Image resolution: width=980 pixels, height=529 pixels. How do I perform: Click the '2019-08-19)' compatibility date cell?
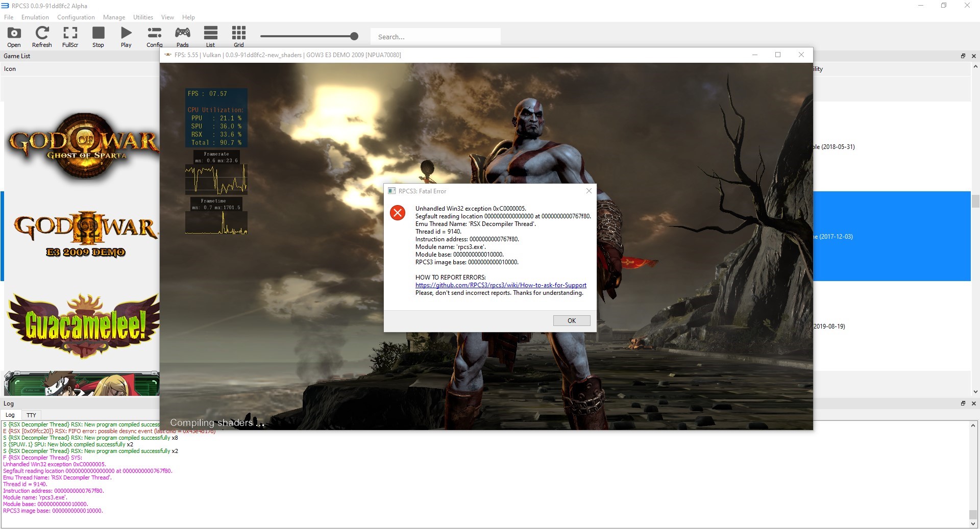click(829, 326)
